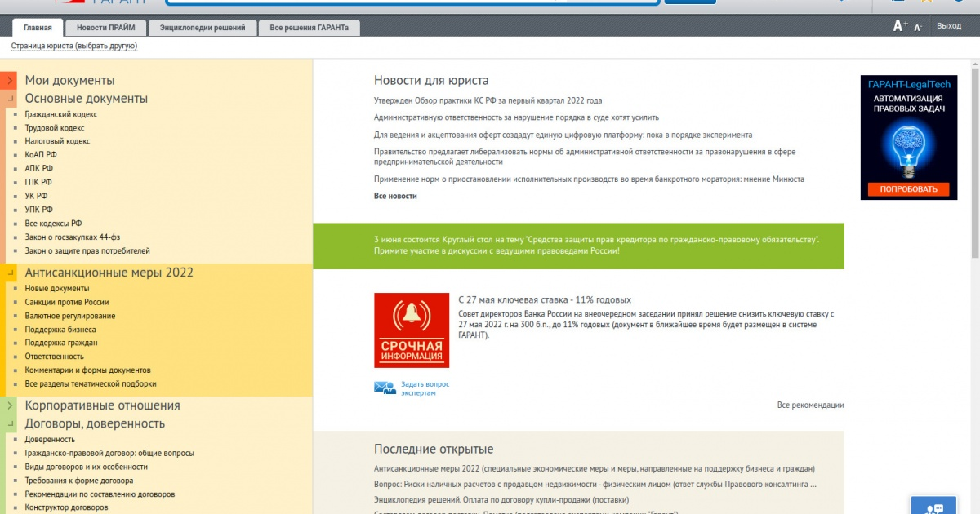Open Поддержка граждан
Viewport: 980px width, 514px height.
pyautogui.click(x=61, y=343)
